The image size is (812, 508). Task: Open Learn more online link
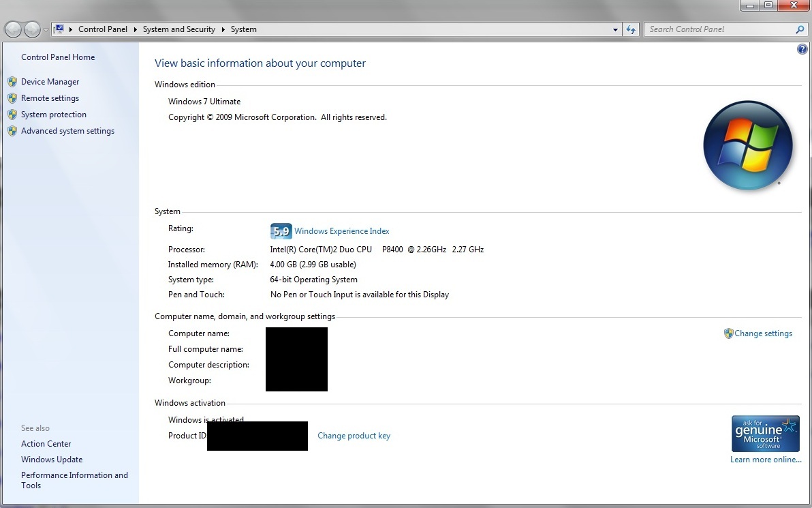[x=766, y=460]
